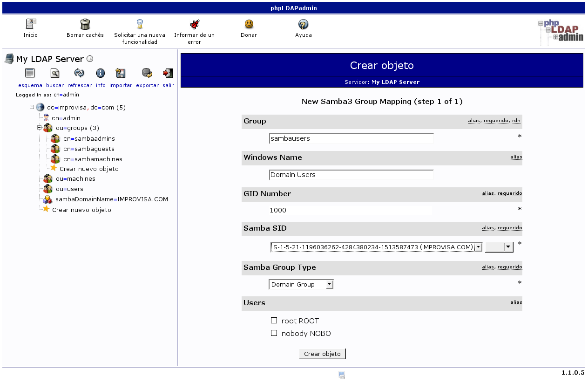Click star icon under ou=groups

tap(54, 168)
